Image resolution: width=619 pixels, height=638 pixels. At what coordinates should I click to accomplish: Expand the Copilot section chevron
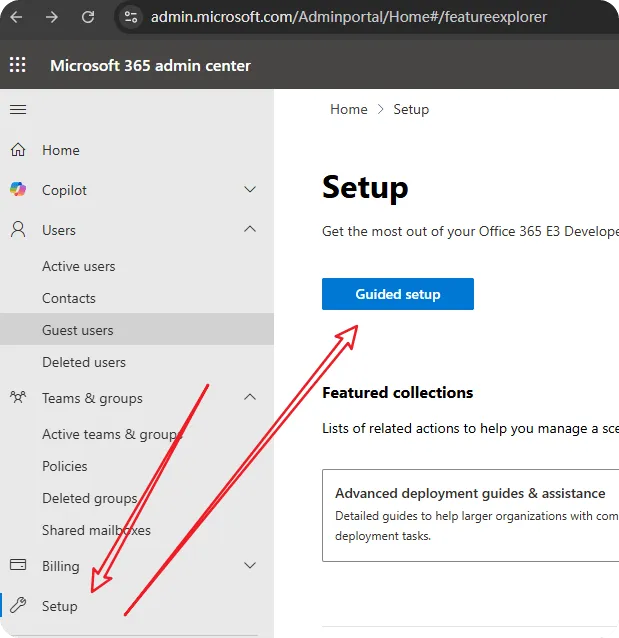point(250,189)
